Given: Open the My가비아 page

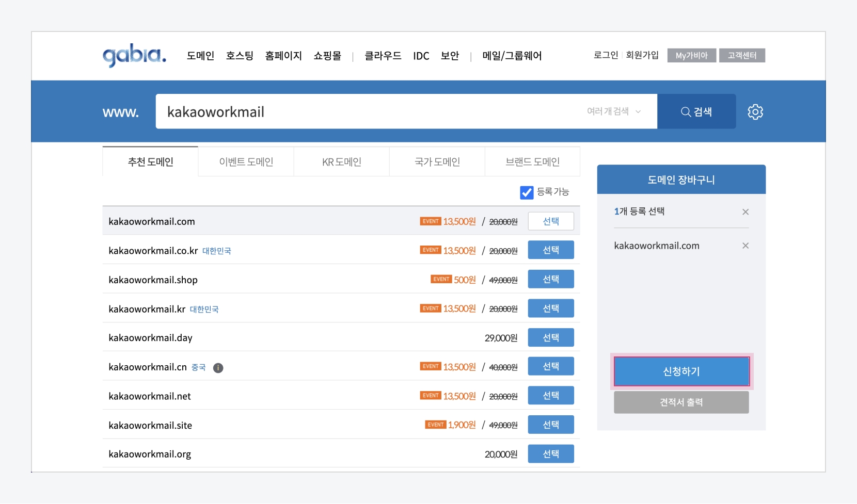Looking at the screenshot, I should (x=691, y=55).
